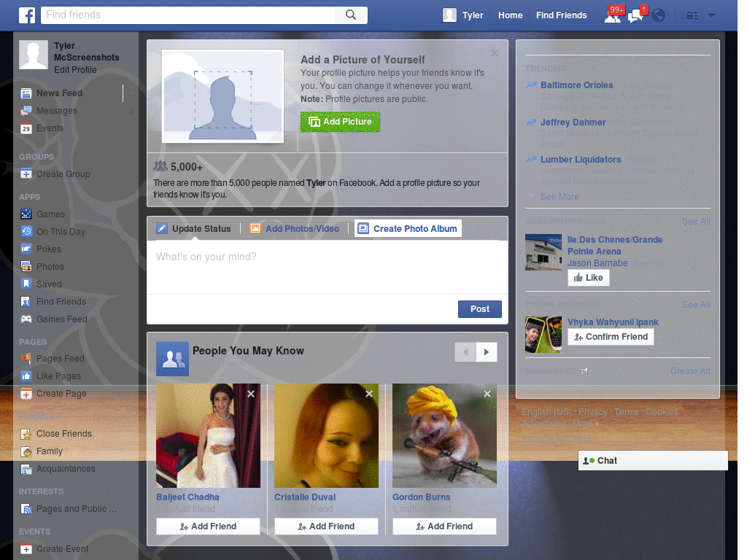
Task: Open Games app icon in sidebar
Action: click(26, 214)
